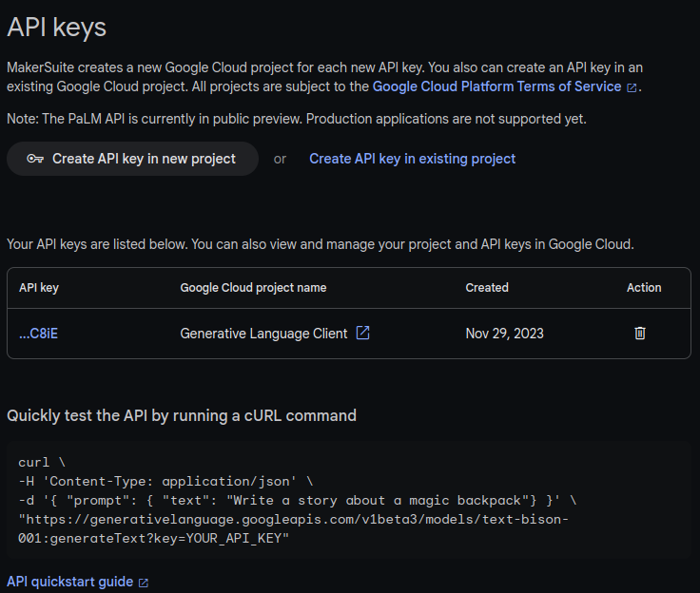The width and height of the screenshot is (700, 593).
Task: Click the API keys page heading
Action: [x=57, y=28]
